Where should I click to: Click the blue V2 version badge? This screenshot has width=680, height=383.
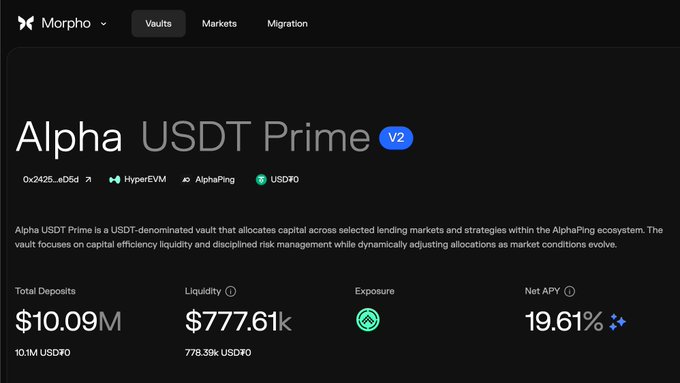396,138
